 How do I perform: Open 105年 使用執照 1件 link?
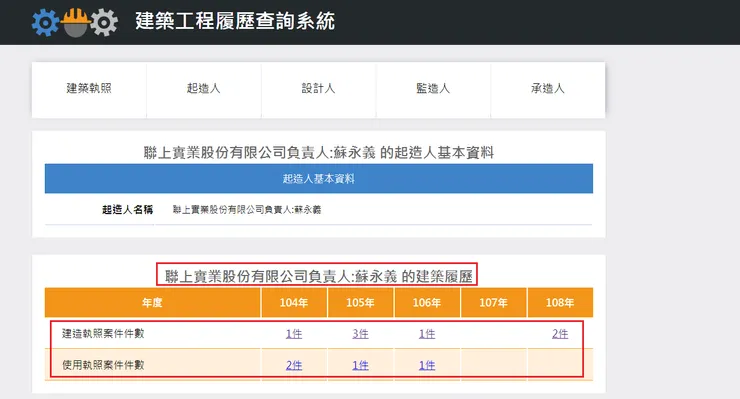[360, 365]
